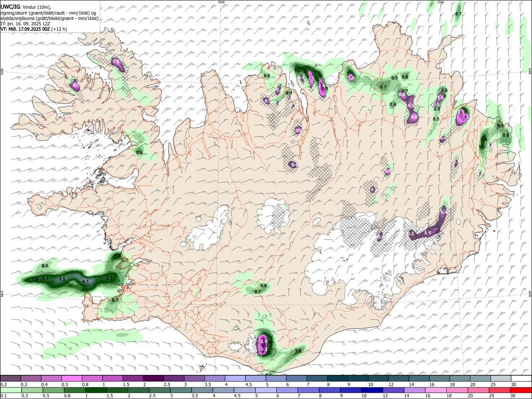Click the '1.2' precipitation value in the east
The width and height of the screenshot is (532, 399).
tap(482, 147)
